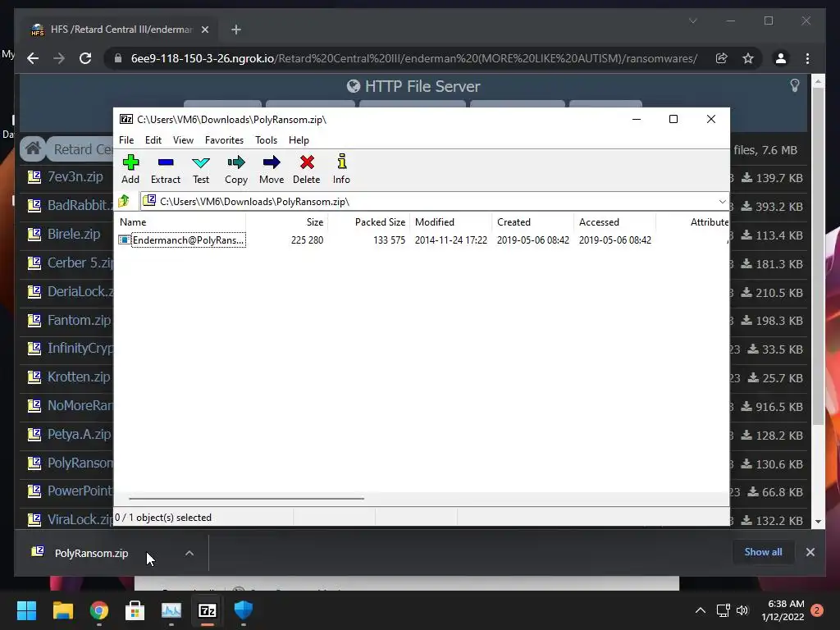Image resolution: width=840 pixels, height=630 pixels.
Task: Open the PolyRansom.zip download item
Action: click(91, 553)
